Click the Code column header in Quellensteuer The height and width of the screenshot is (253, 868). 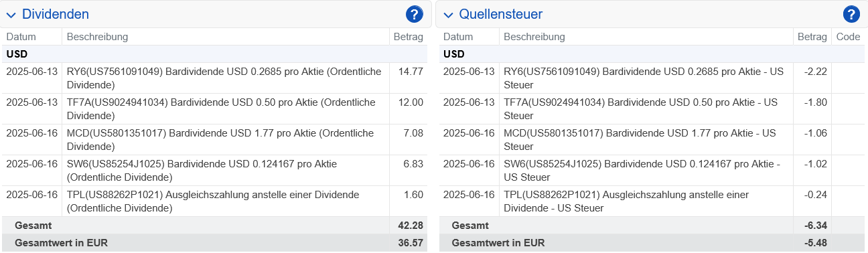(849, 37)
